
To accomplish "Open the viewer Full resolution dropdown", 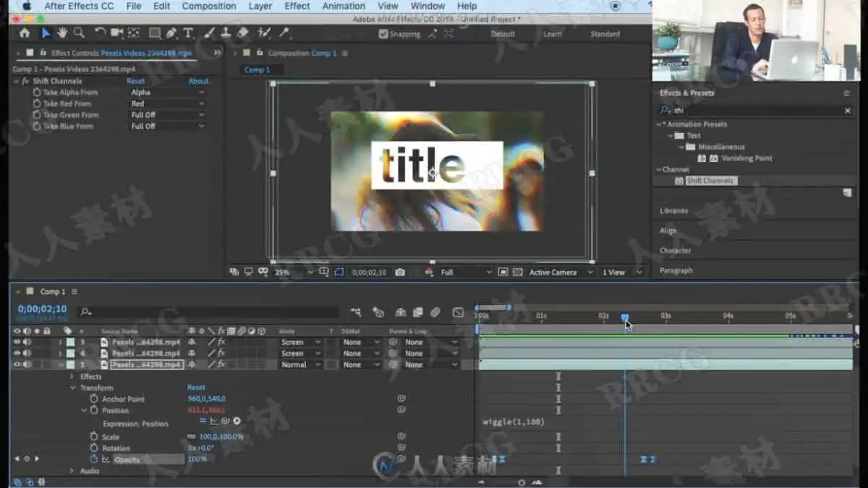I will pos(465,273).
